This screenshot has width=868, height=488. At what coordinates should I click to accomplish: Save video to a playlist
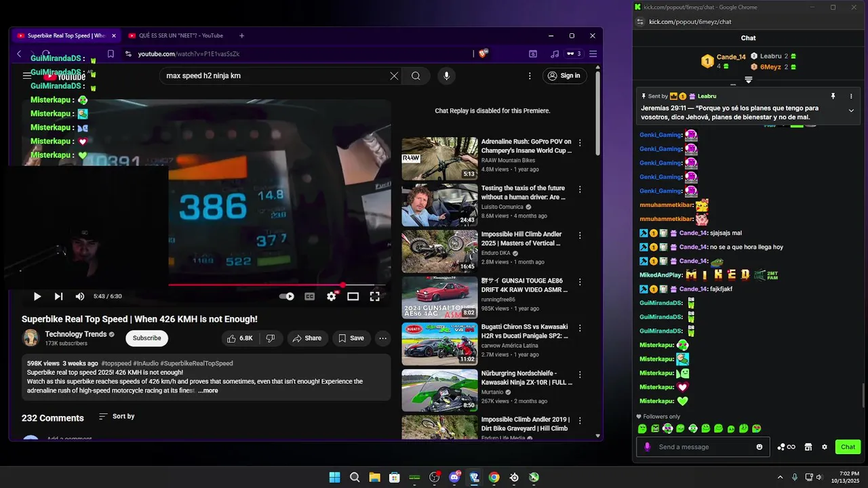[x=351, y=338]
